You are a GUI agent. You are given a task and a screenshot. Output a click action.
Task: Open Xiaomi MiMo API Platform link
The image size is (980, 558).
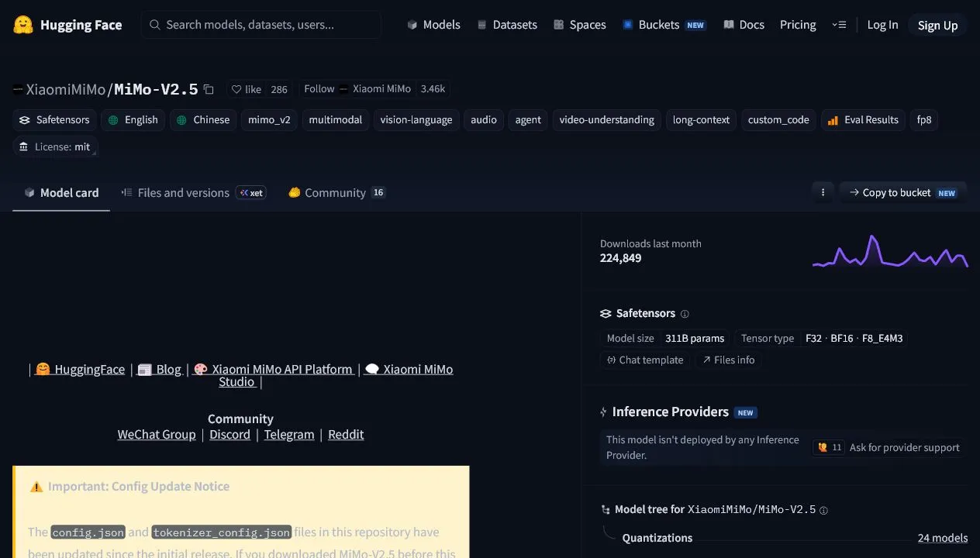[x=273, y=370]
